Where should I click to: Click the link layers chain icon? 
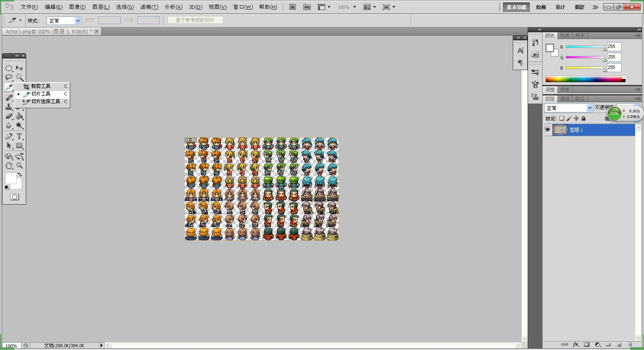point(564,345)
